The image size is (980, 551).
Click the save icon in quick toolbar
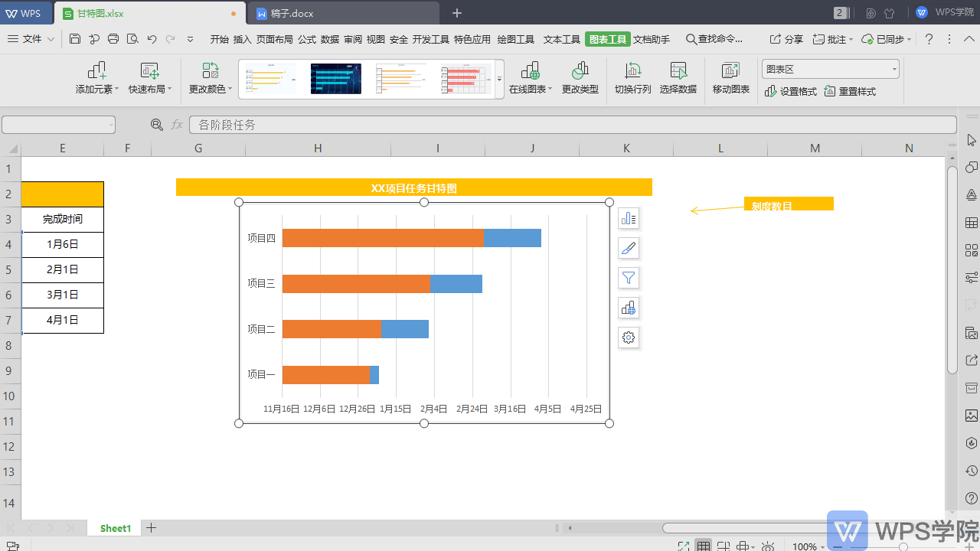[74, 39]
